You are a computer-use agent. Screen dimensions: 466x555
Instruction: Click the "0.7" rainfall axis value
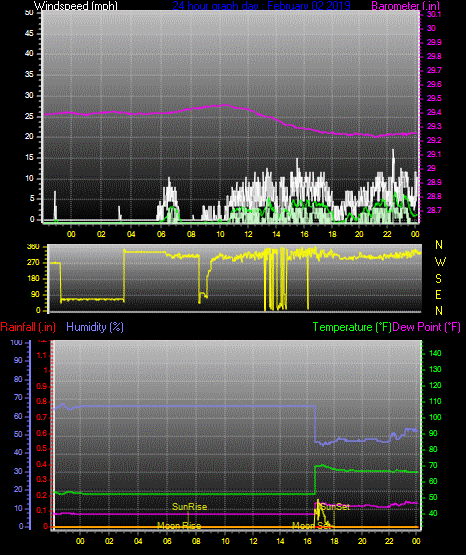[x=42, y=418]
